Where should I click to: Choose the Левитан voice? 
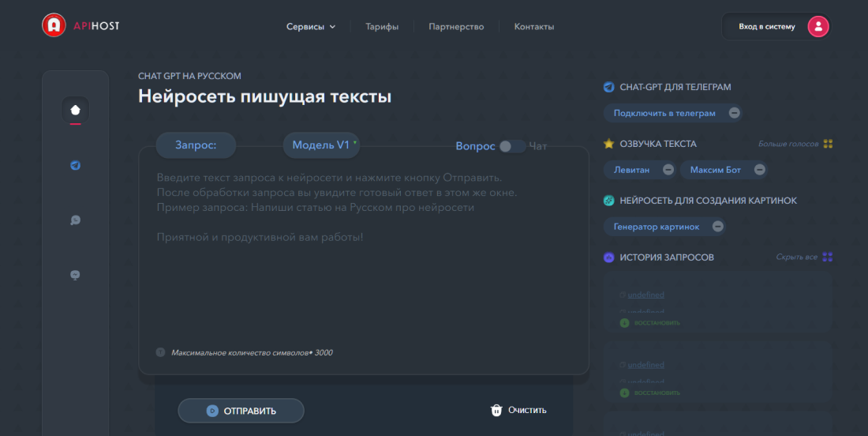click(x=631, y=170)
